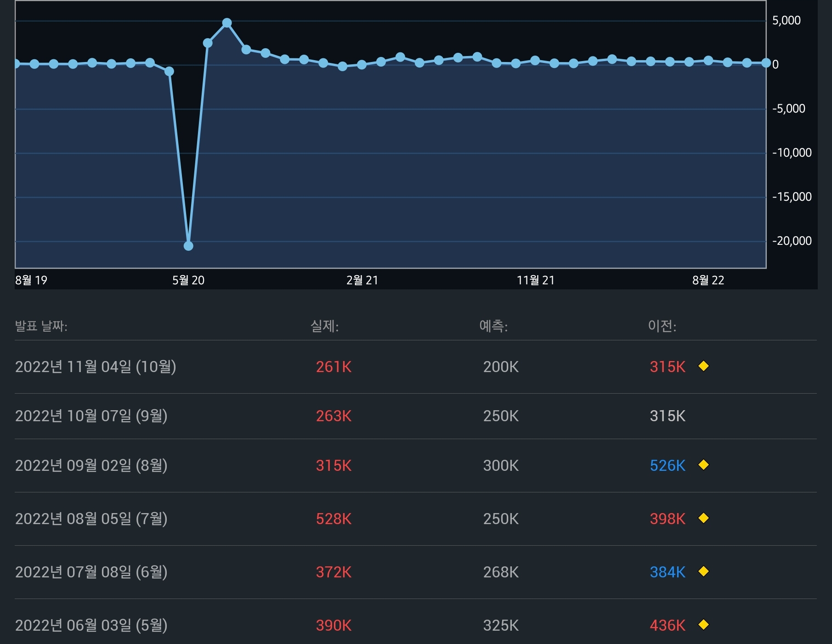Click the yellow diamond beside 398K
This screenshot has width=832, height=644.
pyautogui.click(x=703, y=518)
